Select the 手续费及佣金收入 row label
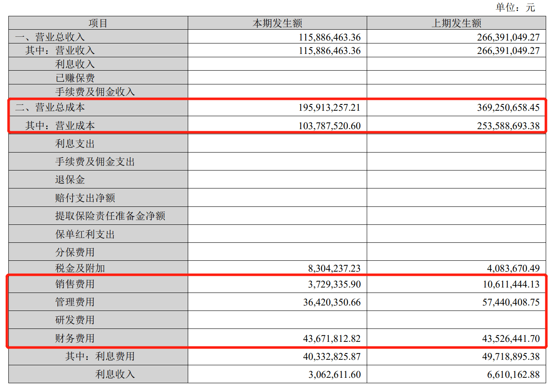Viewport: 557px width, 392px height. coord(95,92)
